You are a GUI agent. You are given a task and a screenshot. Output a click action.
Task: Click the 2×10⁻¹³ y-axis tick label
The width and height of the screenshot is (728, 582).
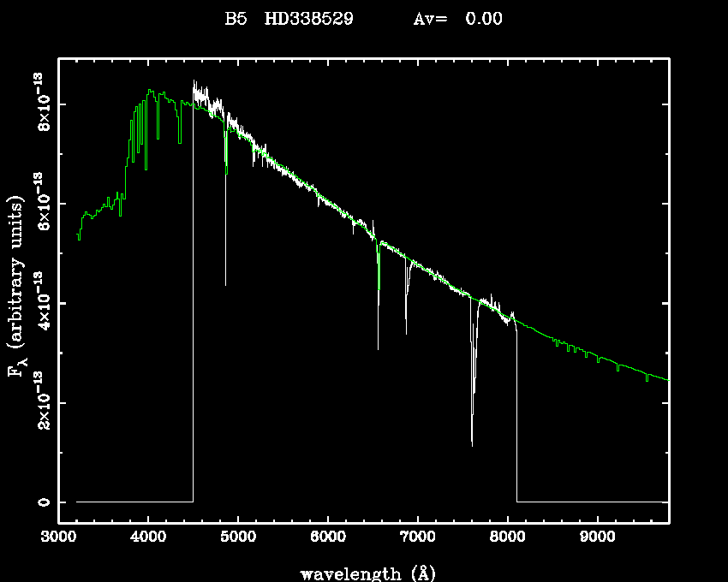40,402
